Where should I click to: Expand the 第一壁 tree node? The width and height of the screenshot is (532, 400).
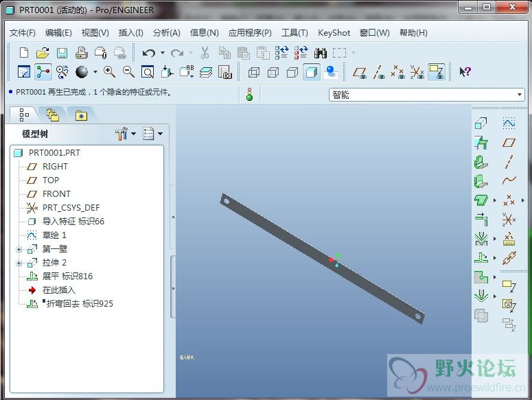click(19, 250)
